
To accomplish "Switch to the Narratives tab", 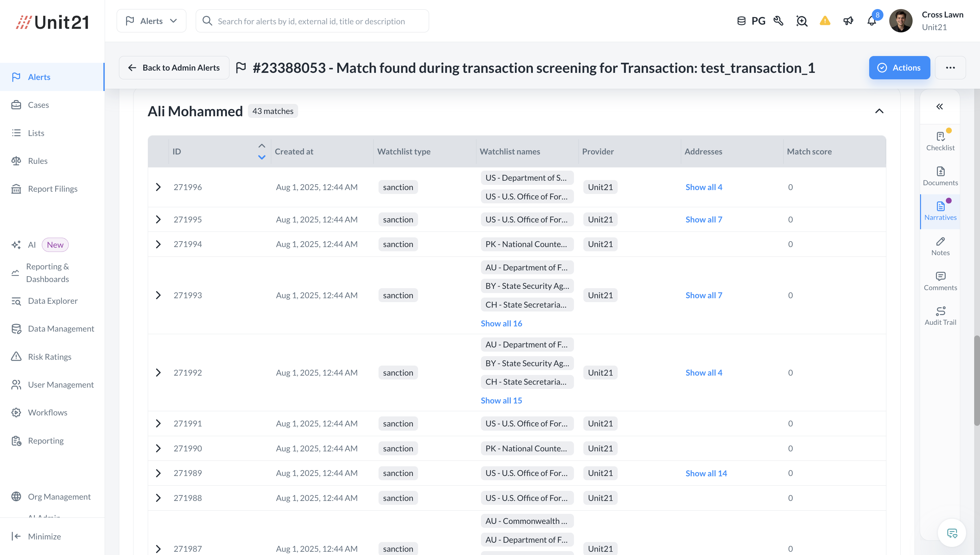I will coord(940,211).
